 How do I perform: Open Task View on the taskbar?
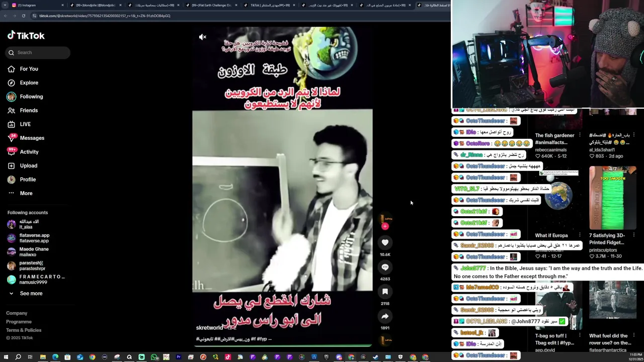pyautogui.click(x=30, y=357)
